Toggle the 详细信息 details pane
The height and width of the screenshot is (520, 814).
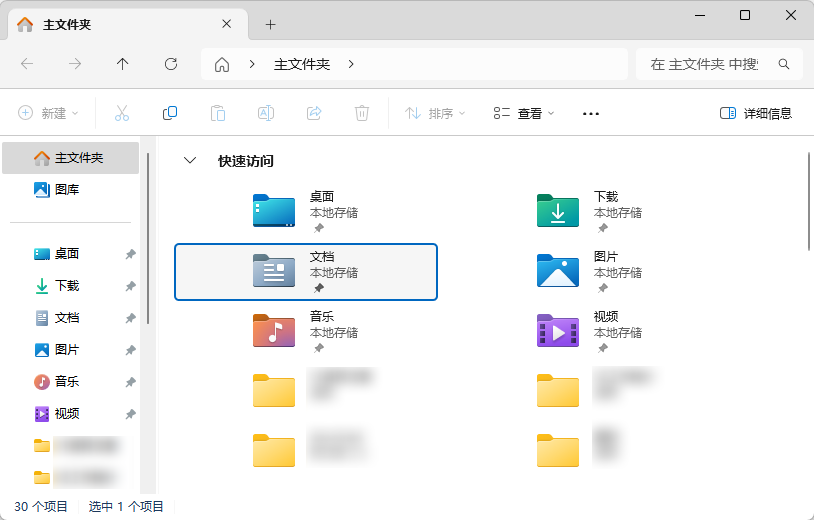click(x=755, y=113)
